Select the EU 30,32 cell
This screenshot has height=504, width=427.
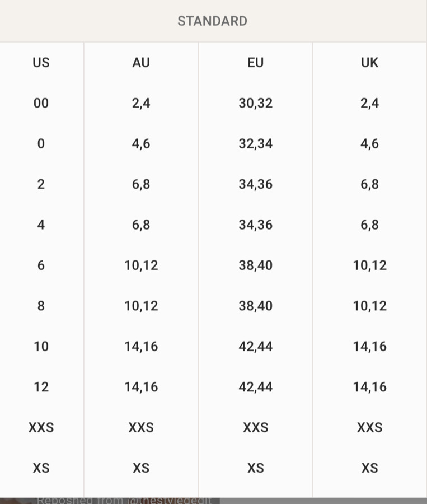pyautogui.click(x=255, y=103)
